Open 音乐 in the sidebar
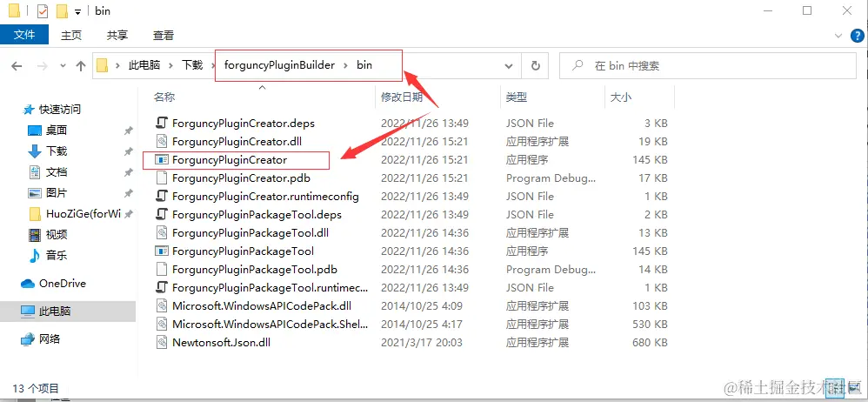868x402 pixels. [x=57, y=255]
